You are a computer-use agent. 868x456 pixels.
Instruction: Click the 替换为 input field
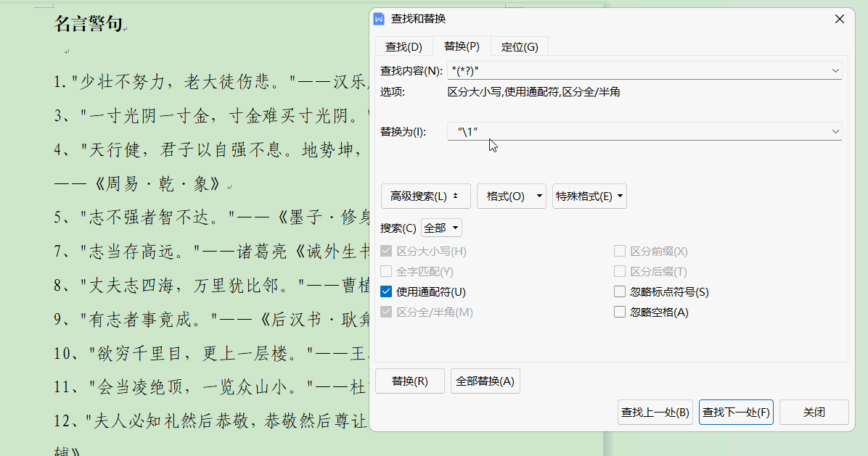pyautogui.click(x=639, y=131)
